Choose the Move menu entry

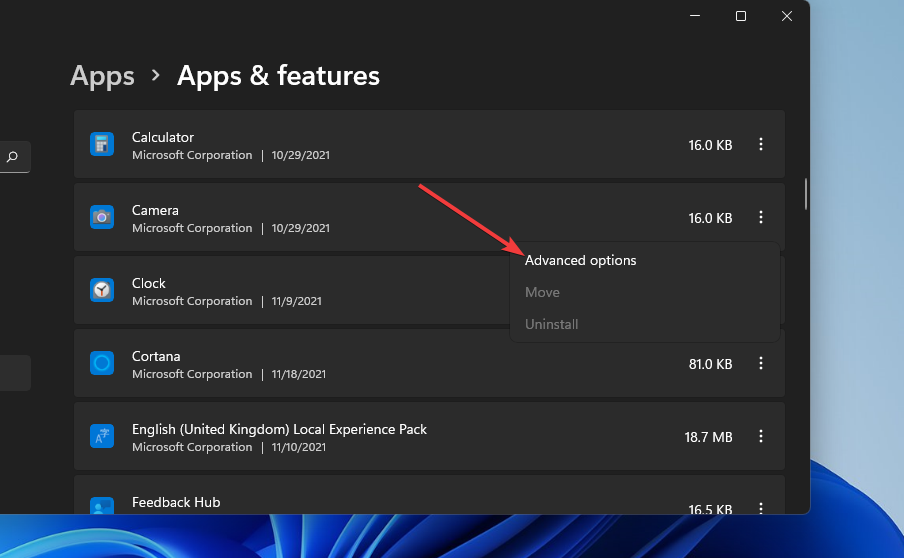tap(542, 292)
